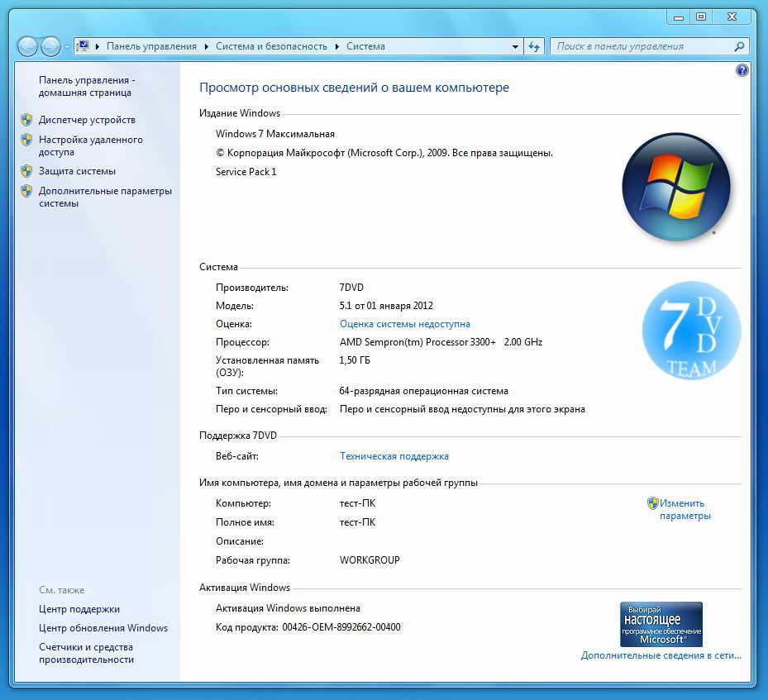Viewport: 768px width, 700px height.
Task: Open the recent pages dropdown next to Forward
Action: pyautogui.click(x=67, y=47)
